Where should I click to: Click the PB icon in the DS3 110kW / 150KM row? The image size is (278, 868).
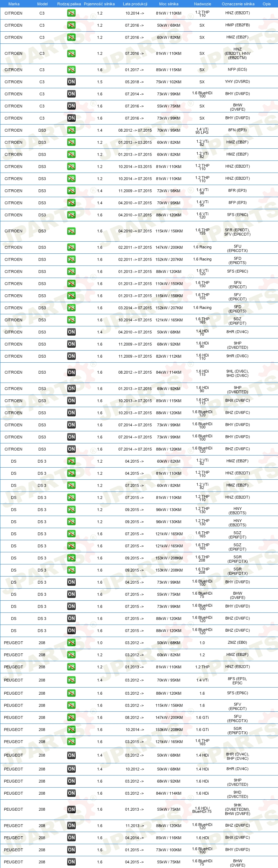[x=71, y=284]
